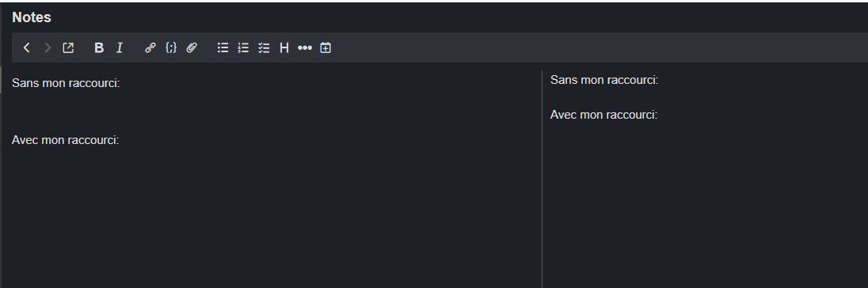
Task: Attach a file using the paperclip icon
Action: pos(192,48)
